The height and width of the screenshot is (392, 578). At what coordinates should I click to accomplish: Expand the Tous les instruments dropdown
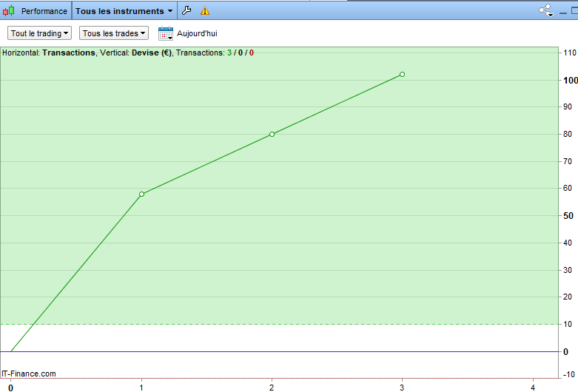[124, 11]
